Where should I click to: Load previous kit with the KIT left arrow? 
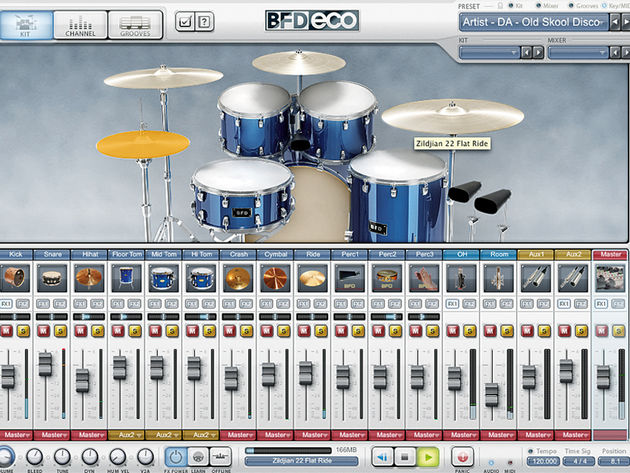tap(526, 53)
